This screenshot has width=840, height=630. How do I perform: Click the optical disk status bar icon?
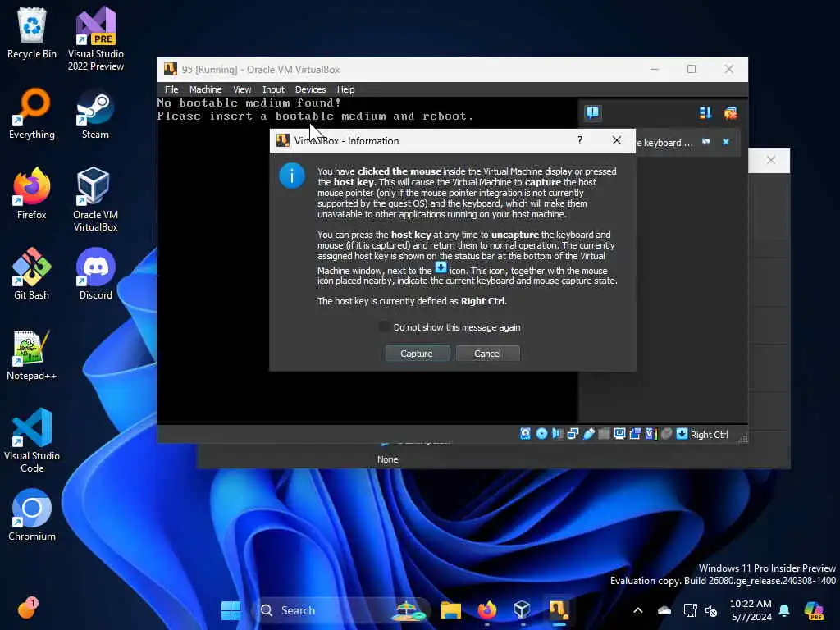[541, 434]
